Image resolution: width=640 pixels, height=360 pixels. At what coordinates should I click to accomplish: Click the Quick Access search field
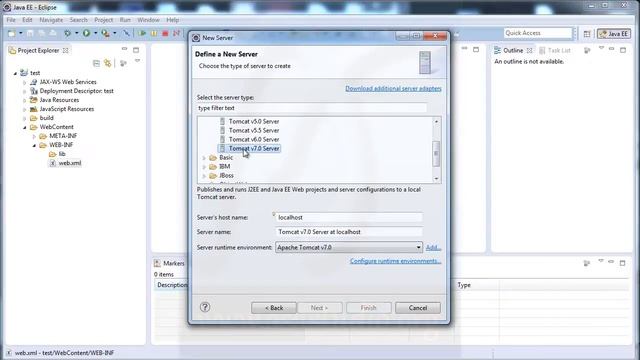[x=538, y=33]
